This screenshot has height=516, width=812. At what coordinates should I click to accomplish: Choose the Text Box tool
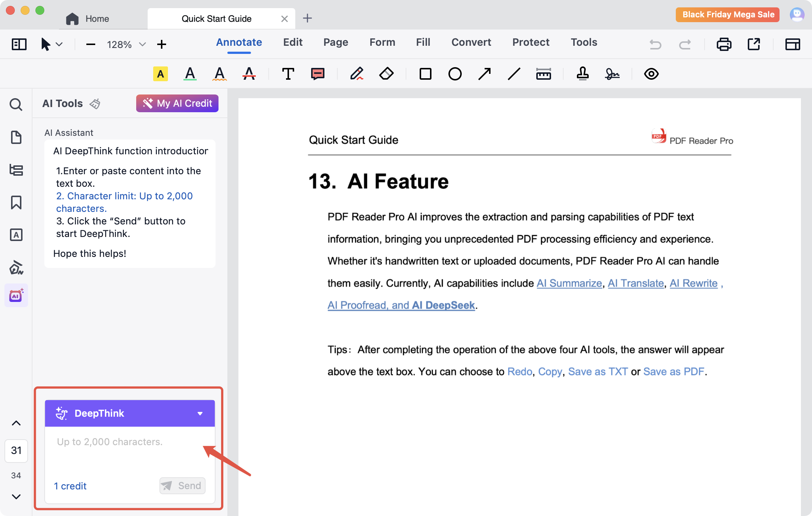(x=288, y=74)
